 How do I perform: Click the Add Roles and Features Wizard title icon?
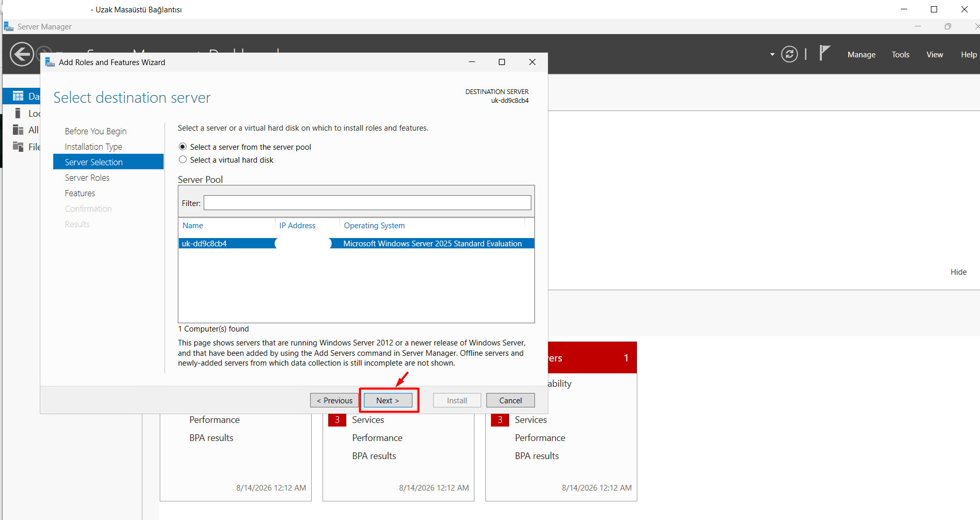click(x=50, y=62)
